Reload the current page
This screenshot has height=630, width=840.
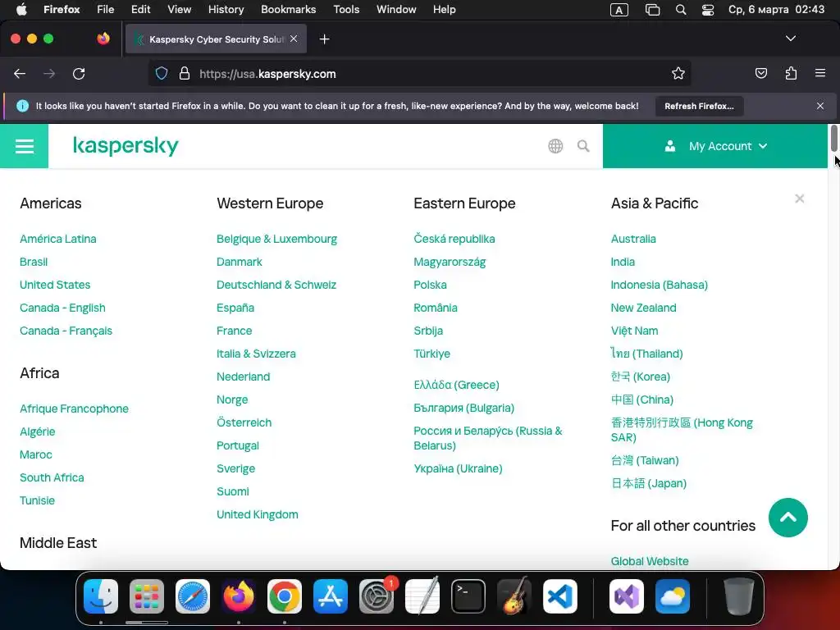pyautogui.click(x=79, y=74)
